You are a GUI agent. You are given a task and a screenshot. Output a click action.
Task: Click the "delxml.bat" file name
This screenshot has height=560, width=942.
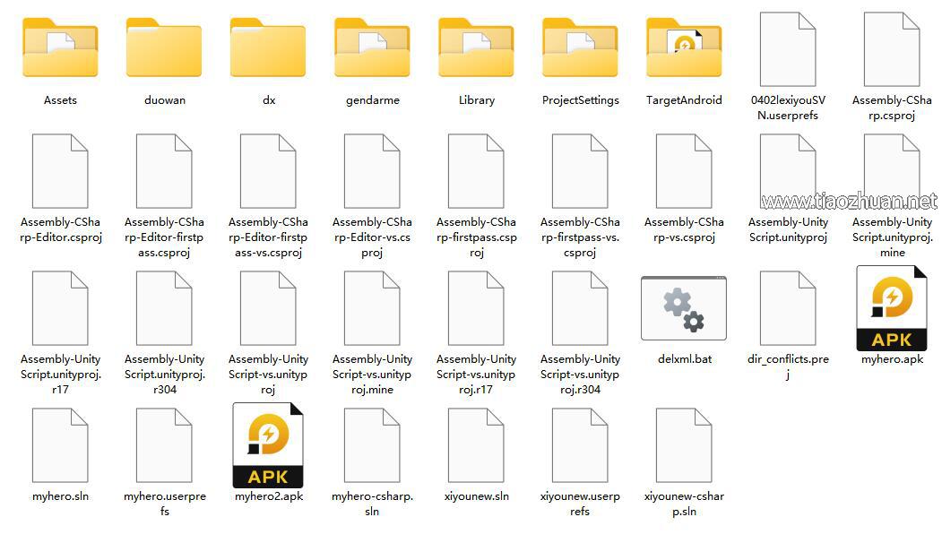coord(684,359)
